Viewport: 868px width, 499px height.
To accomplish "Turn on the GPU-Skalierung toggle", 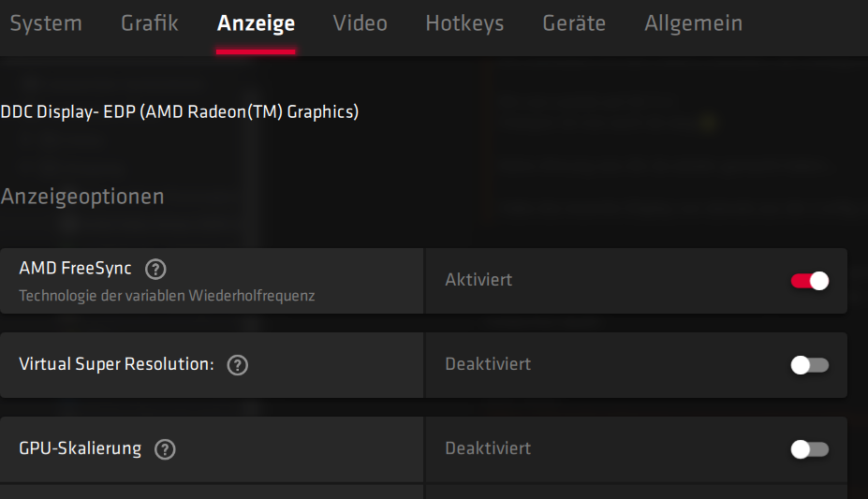I will click(x=809, y=449).
